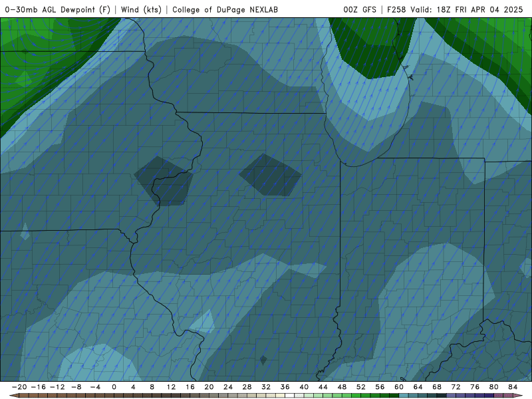The height and width of the screenshot is (399, 532).
Task: Click the '52' value on color scale
Action: (x=361, y=387)
